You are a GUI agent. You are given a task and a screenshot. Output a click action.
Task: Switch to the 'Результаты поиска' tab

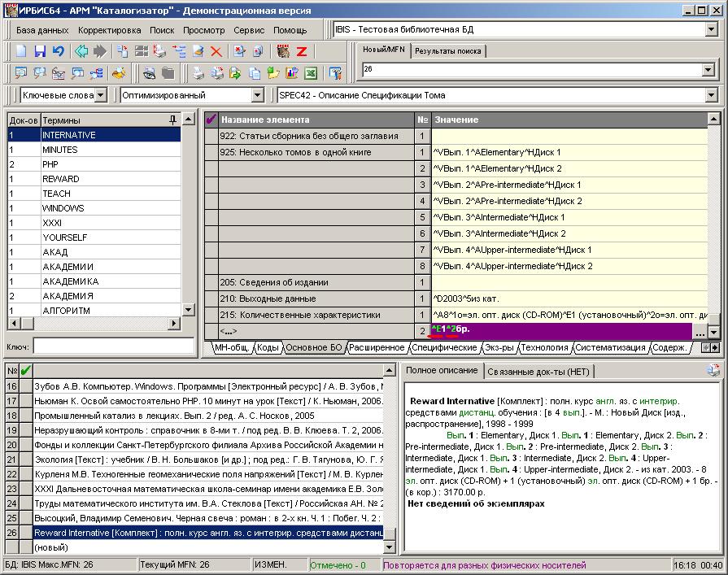pos(447,51)
